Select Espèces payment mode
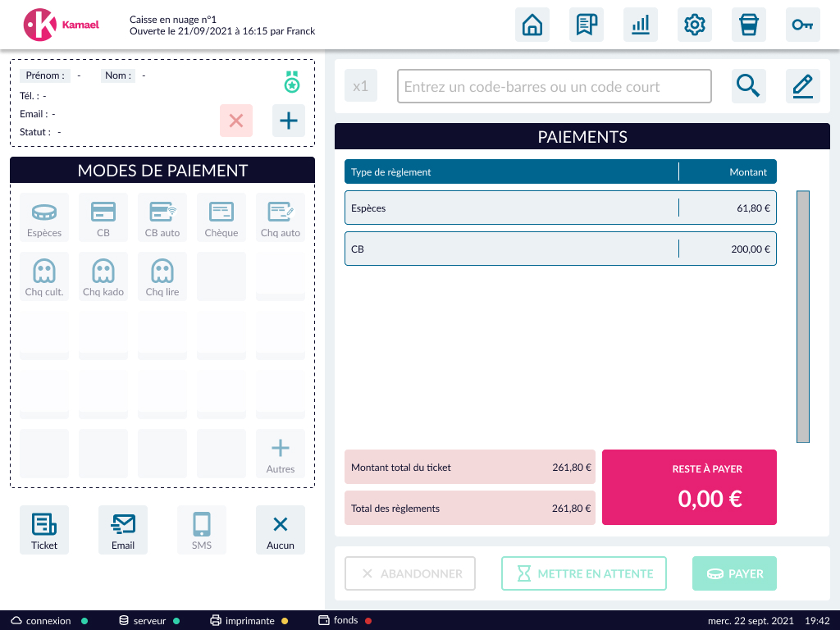 (x=44, y=218)
